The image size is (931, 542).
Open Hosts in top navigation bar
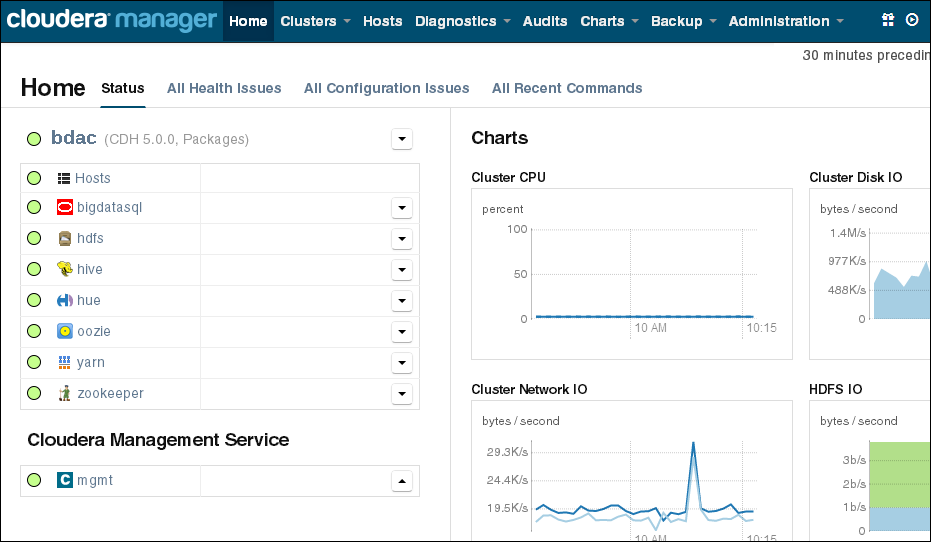[382, 21]
